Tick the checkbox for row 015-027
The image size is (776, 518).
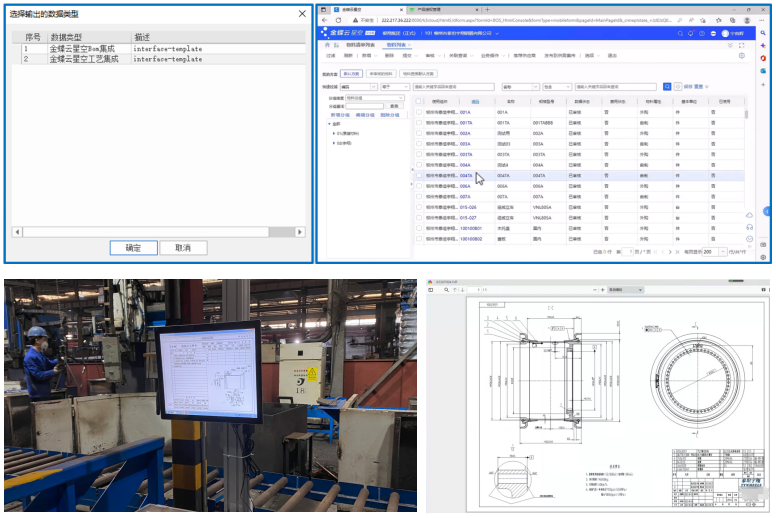click(418, 216)
